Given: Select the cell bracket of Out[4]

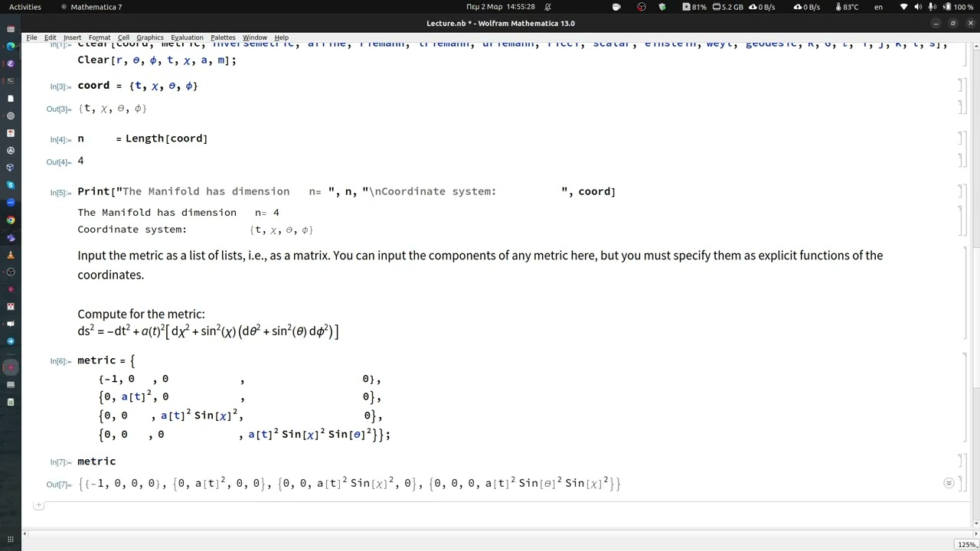Looking at the screenshot, I should 961,160.
